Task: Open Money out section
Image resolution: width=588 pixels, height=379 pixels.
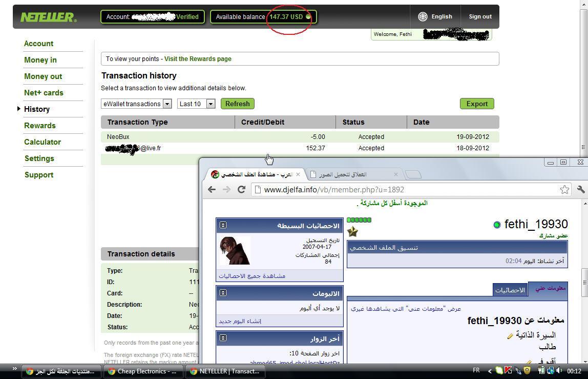Action: [43, 76]
